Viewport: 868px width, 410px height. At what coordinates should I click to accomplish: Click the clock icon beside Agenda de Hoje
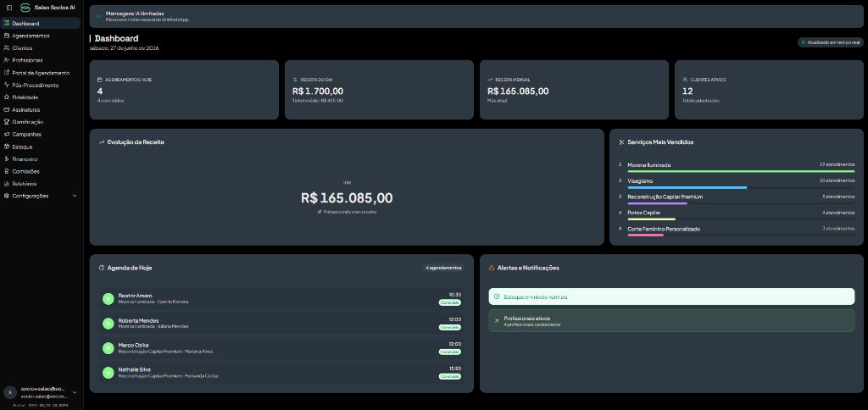[x=102, y=268]
